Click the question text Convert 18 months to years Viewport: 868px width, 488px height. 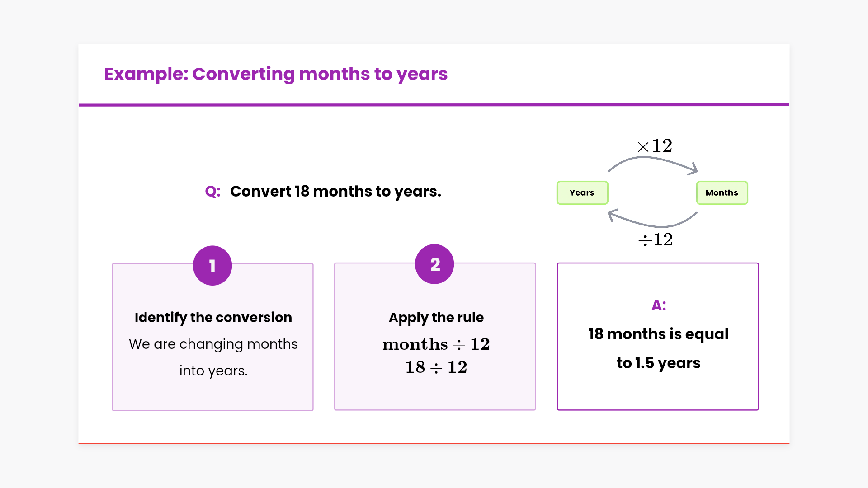(x=335, y=192)
